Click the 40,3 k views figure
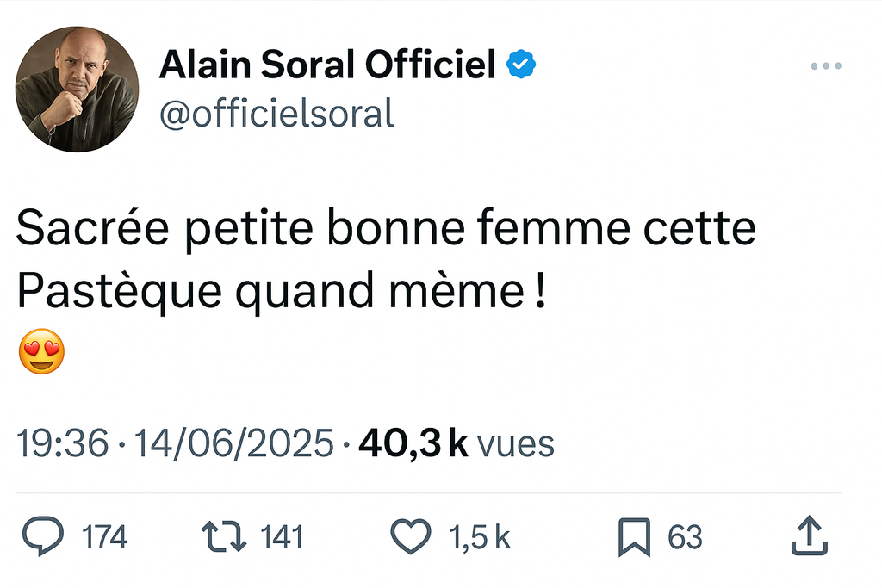Viewport: 882px width, 588px height. pos(413,444)
